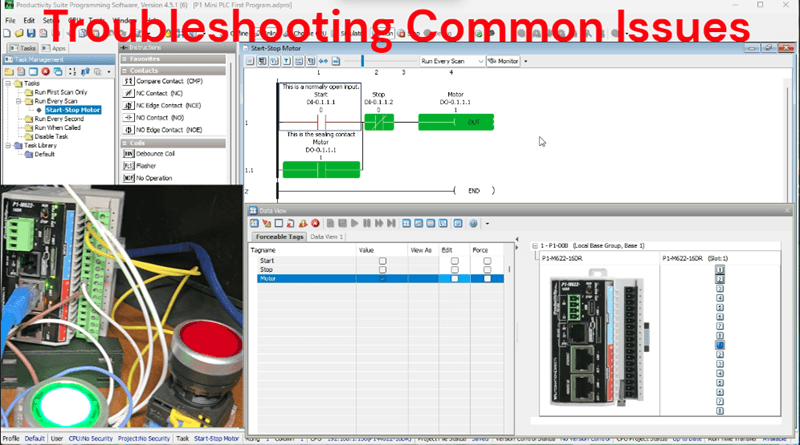The width and height of the screenshot is (800, 445).
Task: Select the Start-Stop Motor task in tree
Action: click(x=72, y=110)
